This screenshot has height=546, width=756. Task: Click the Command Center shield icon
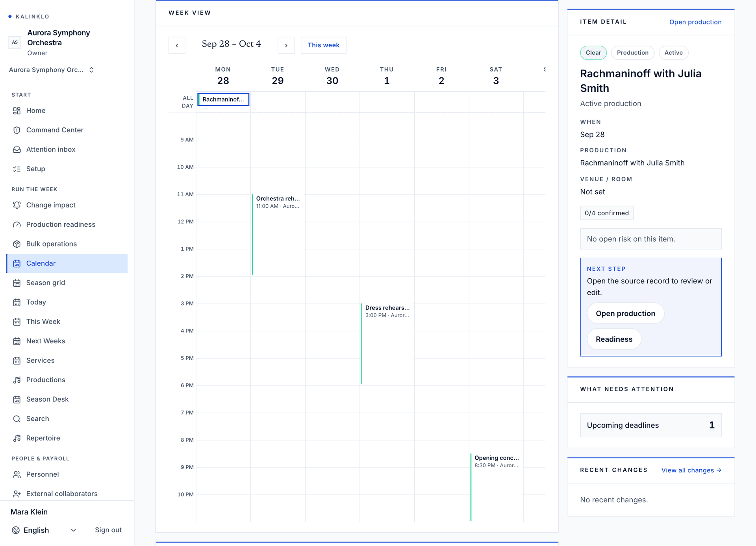click(17, 130)
